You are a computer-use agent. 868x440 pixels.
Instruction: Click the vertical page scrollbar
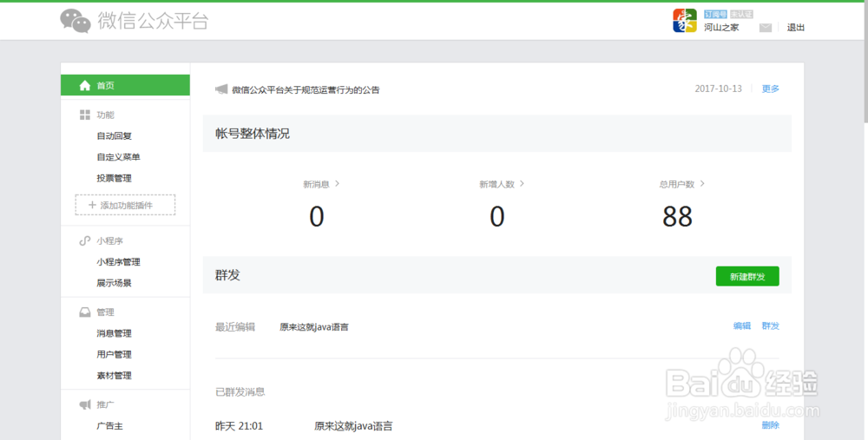coord(865,61)
